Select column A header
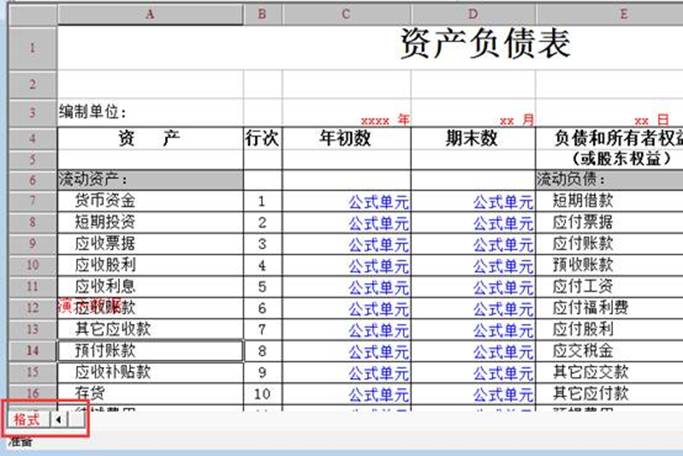The image size is (683, 456). click(x=150, y=15)
